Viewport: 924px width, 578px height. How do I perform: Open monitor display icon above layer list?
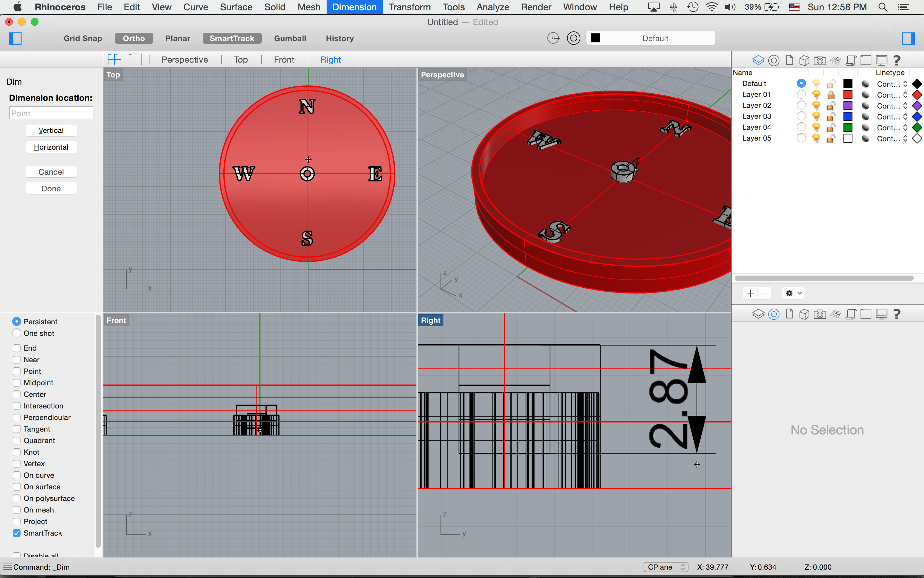click(882, 60)
